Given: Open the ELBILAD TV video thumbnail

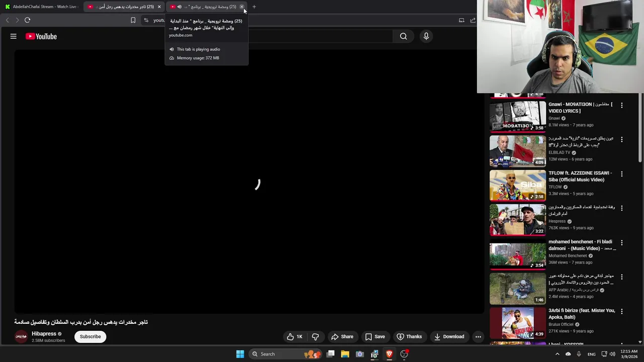Looking at the screenshot, I should pyautogui.click(x=518, y=151).
